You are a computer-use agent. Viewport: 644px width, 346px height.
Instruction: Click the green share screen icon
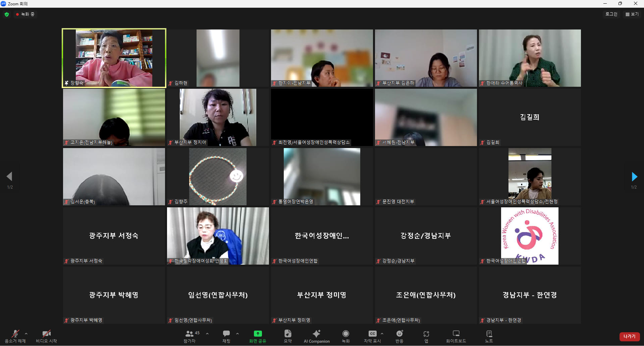[x=258, y=334]
